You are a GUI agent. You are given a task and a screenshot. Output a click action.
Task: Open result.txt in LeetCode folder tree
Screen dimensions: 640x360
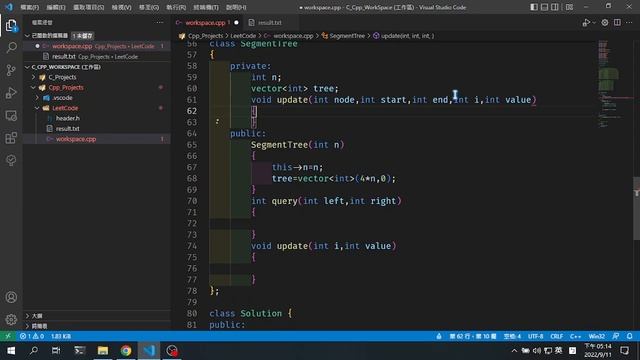(67, 129)
